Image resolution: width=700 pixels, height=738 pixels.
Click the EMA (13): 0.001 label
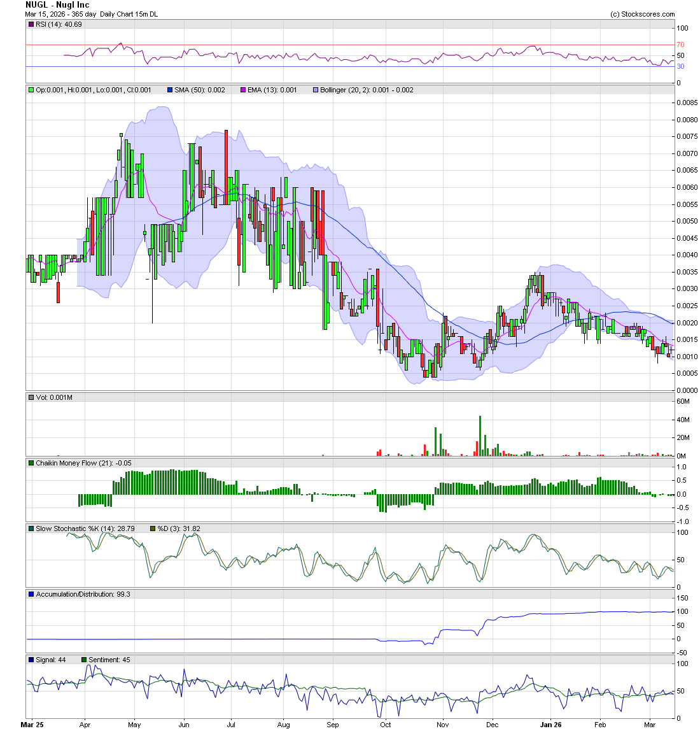pos(272,90)
